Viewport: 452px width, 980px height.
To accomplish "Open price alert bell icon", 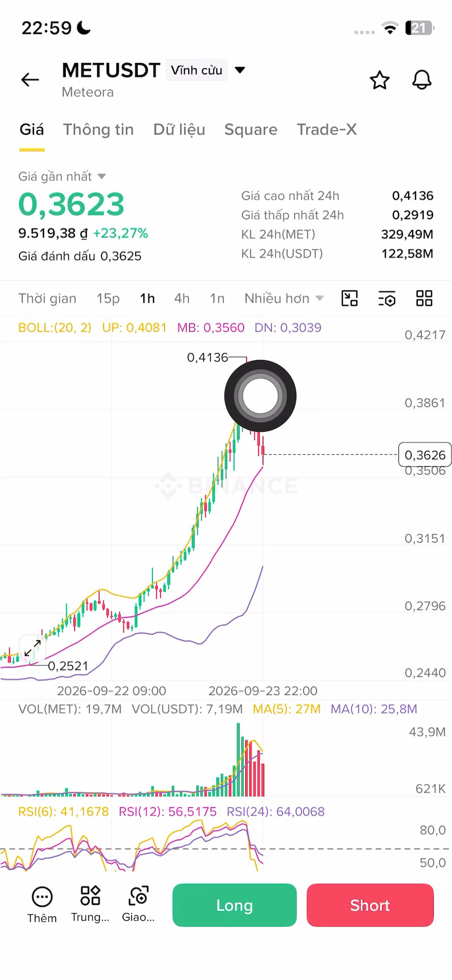I will click(x=422, y=80).
